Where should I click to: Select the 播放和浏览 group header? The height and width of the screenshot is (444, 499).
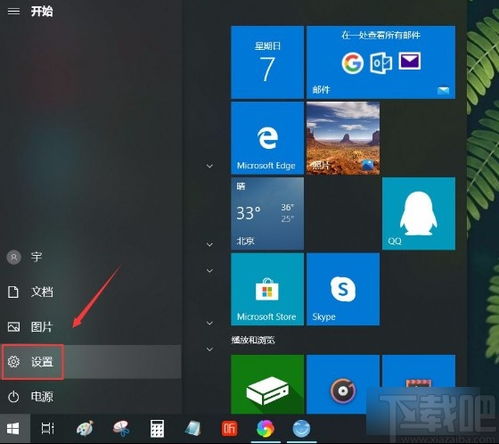tap(253, 340)
